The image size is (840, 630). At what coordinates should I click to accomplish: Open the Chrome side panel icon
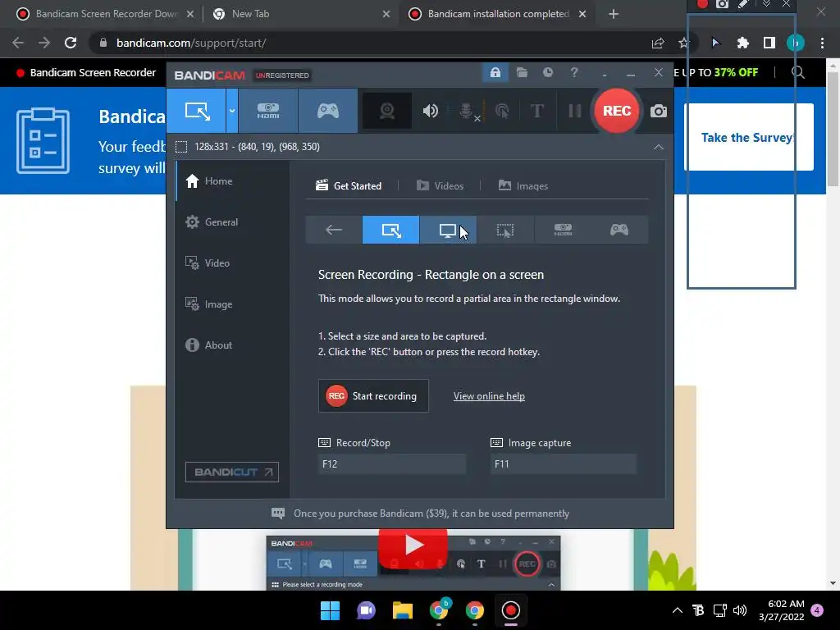point(769,43)
